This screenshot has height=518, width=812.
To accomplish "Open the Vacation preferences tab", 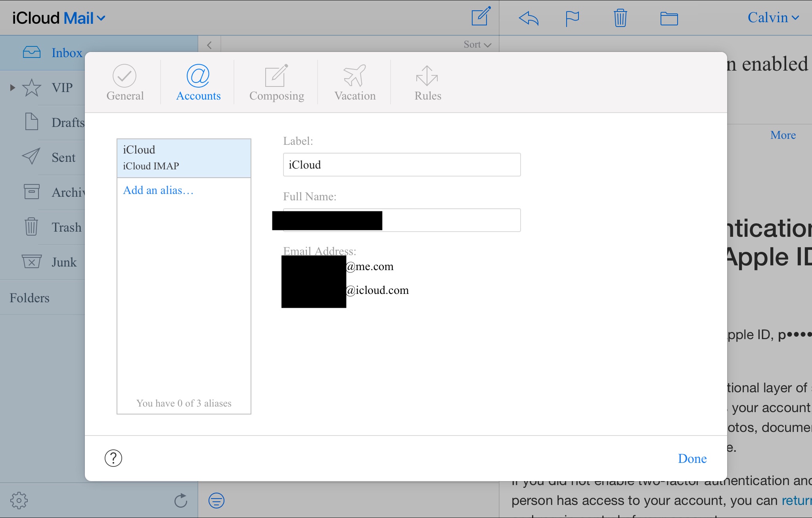I will pyautogui.click(x=355, y=83).
